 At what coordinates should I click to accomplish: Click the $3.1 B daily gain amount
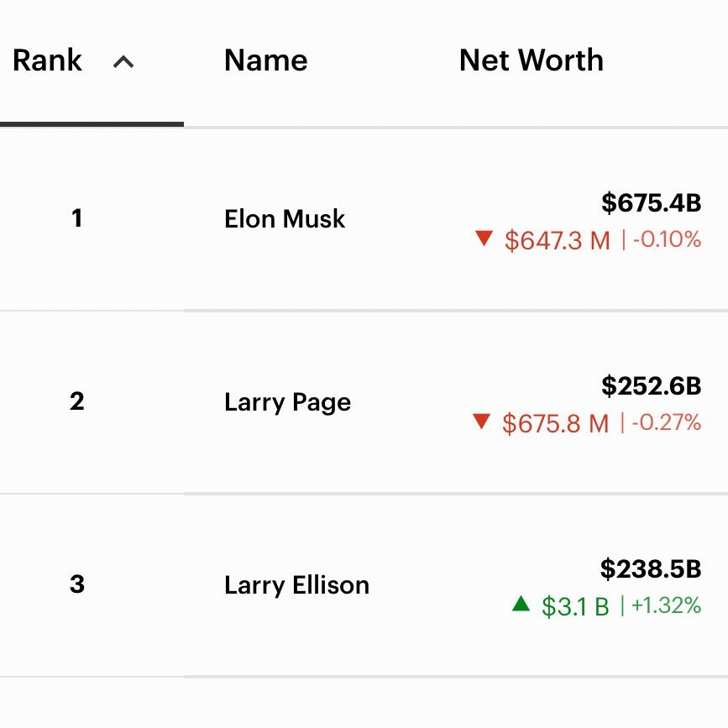coord(575,606)
